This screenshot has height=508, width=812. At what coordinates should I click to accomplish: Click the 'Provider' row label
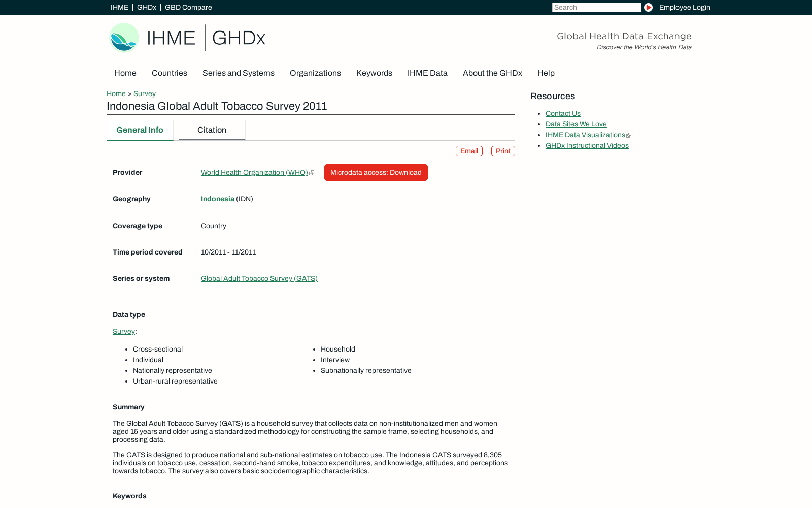click(127, 173)
